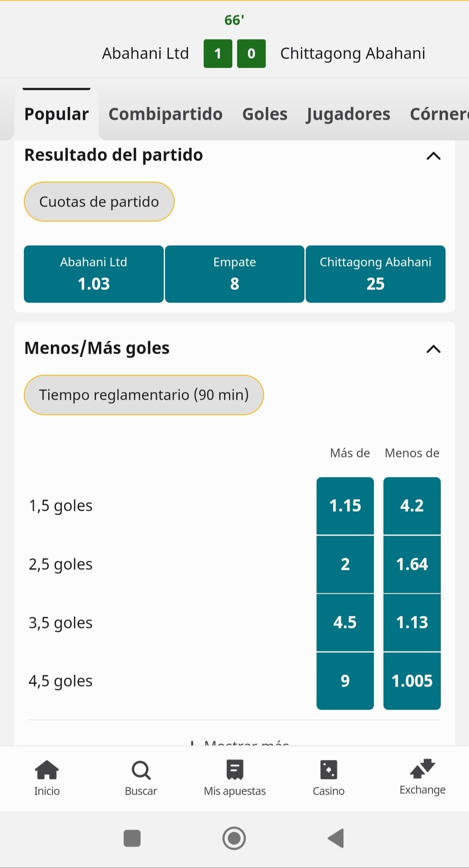Select the Cuotas de partido pill
This screenshot has height=868, width=469.
click(99, 202)
